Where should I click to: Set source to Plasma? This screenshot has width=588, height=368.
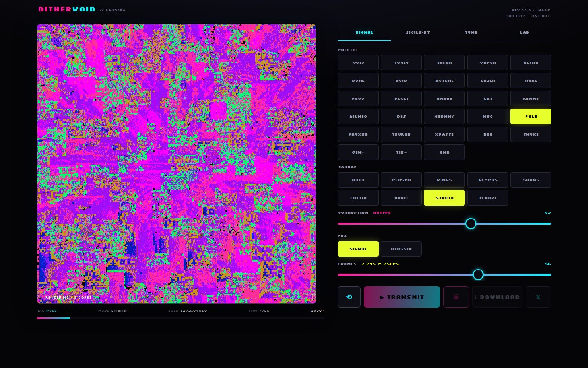click(401, 180)
